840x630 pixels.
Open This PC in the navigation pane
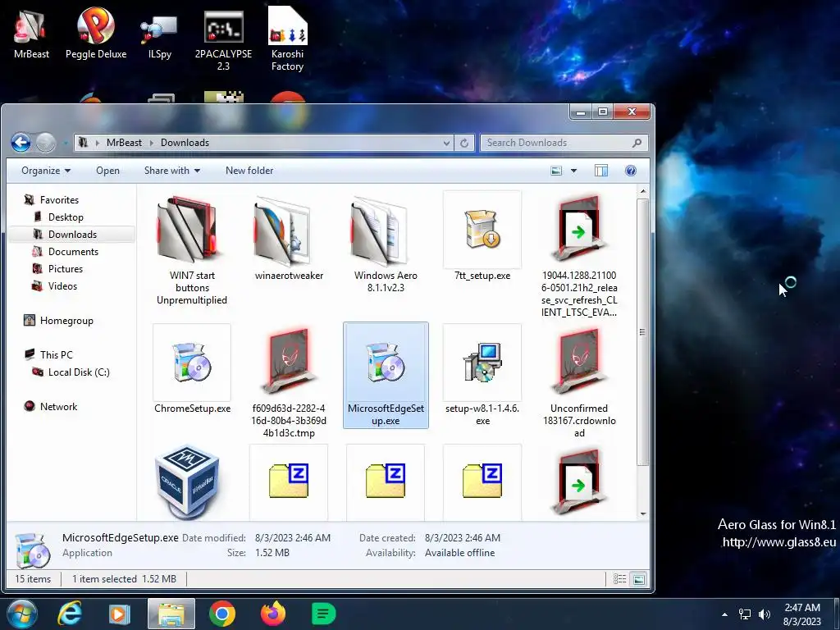tap(56, 354)
